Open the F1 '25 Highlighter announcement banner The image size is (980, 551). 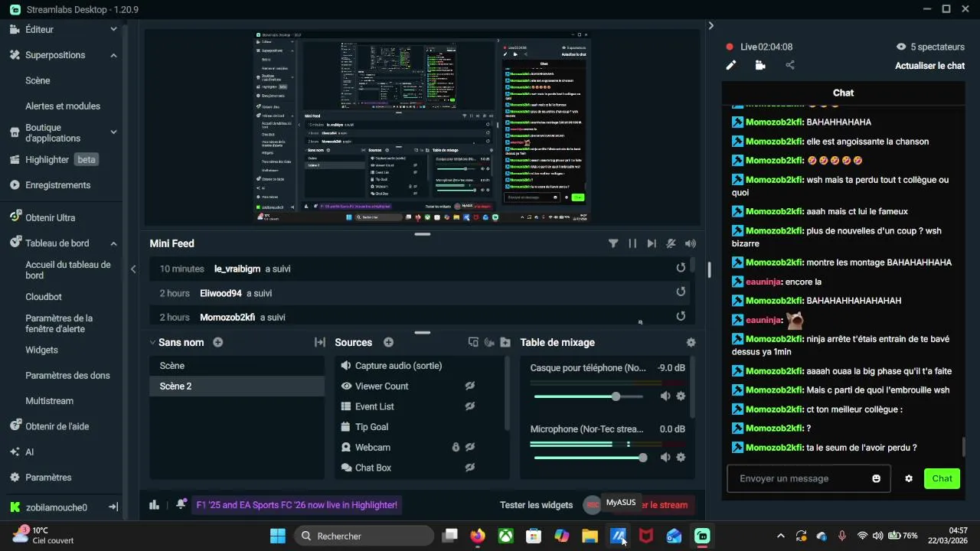296,505
